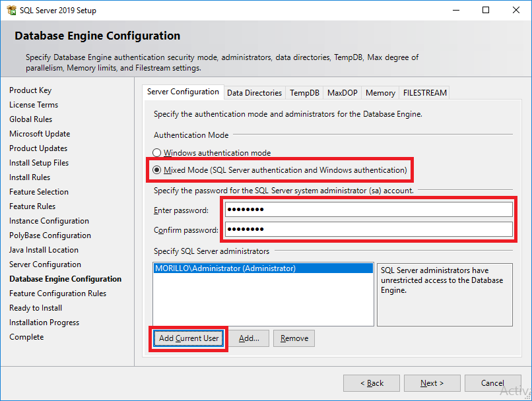Open the Data Directories tab
Viewport: 532px width, 401px height.
click(255, 93)
